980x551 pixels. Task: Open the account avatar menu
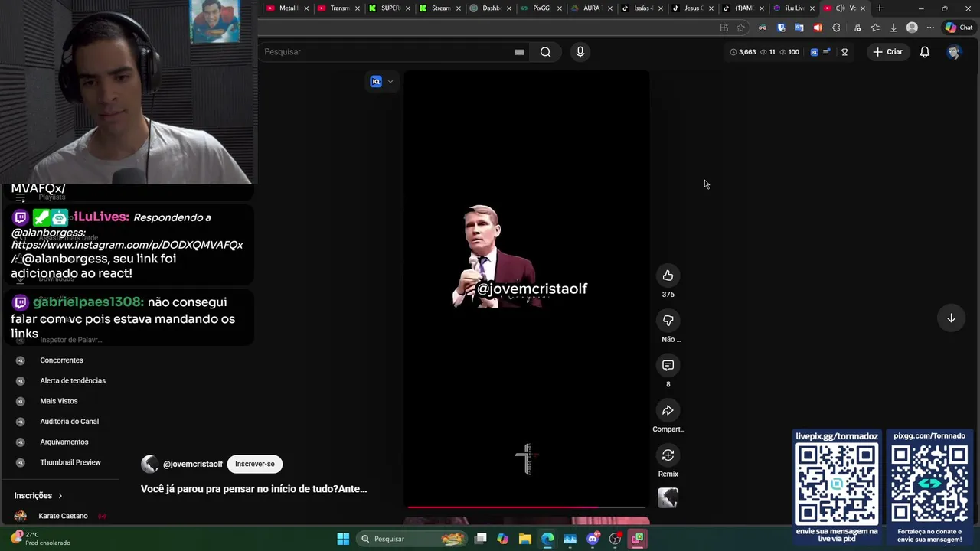pyautogui.click(x=953, y=52)
